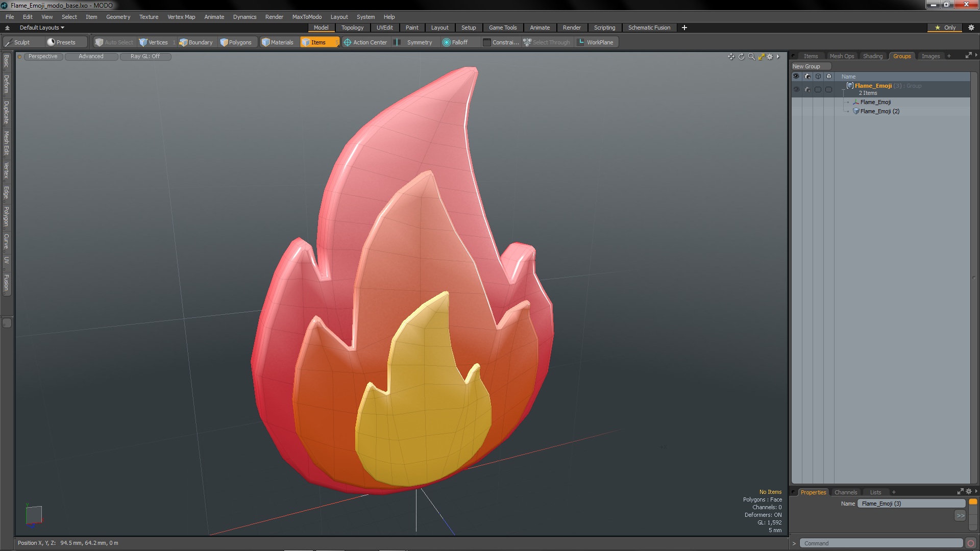Add new tab to Groups panel with plus

coord(949,56)
